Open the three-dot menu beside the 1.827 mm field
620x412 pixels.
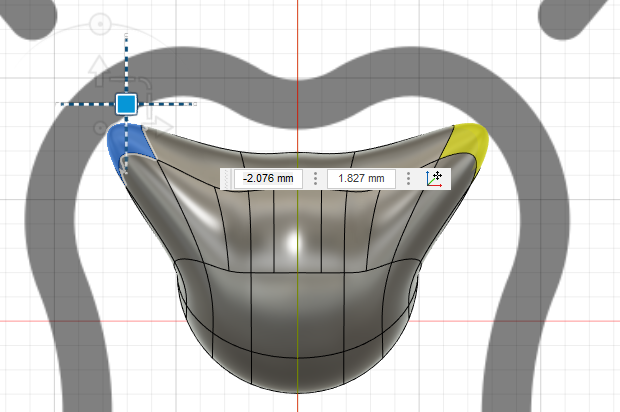coord(408,179)
